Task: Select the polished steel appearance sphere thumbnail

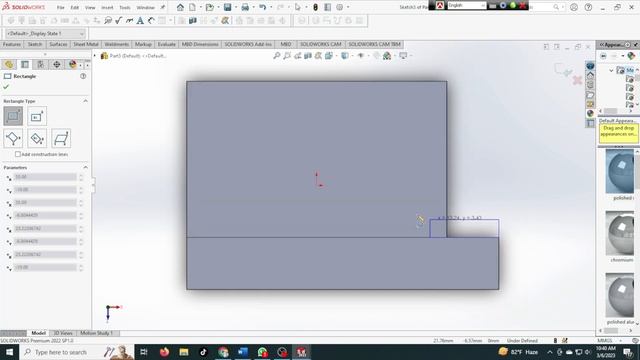Action: click(x=620, y=171)
